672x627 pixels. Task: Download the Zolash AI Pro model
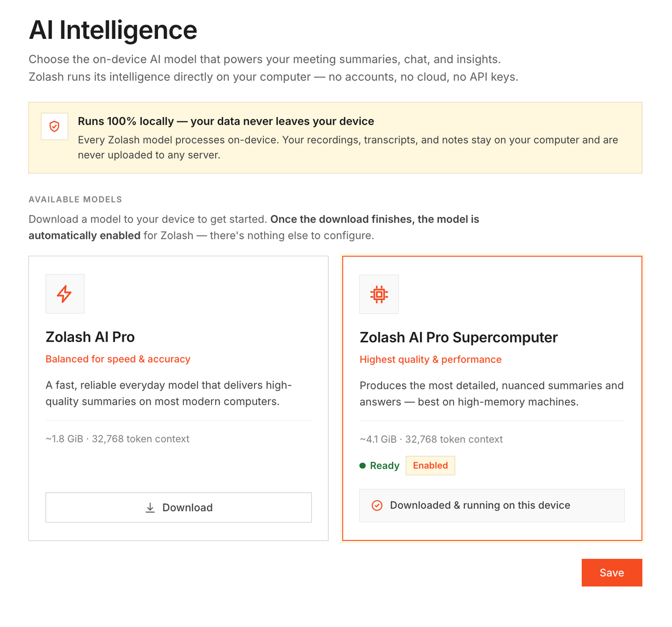[x=178, y=507]
